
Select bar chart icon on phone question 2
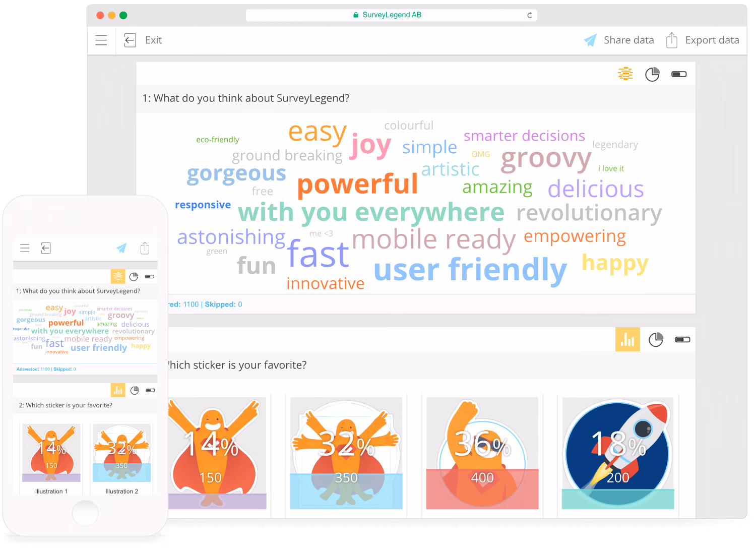(x=118, y=390)
